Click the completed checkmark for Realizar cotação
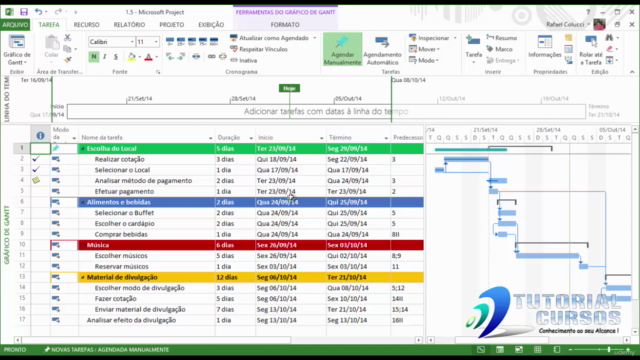This screenshot has height=360, width=640. [36, 159]
